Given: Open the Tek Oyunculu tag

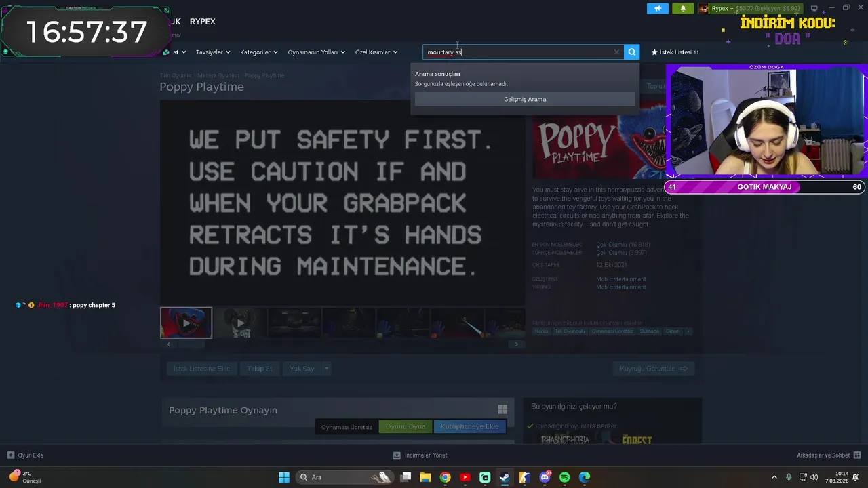Looking at the screenshot, I should tap(570, 331).
